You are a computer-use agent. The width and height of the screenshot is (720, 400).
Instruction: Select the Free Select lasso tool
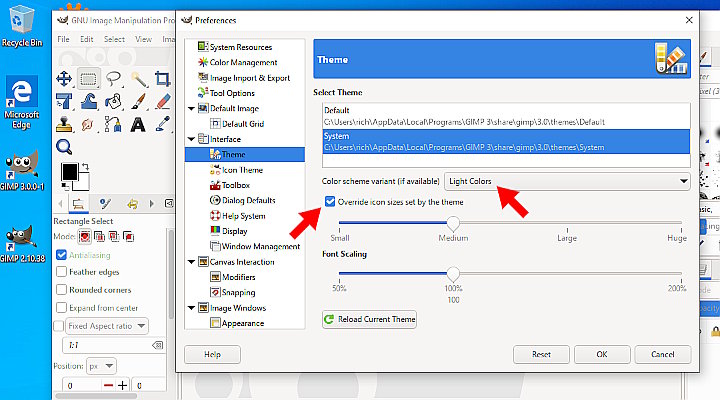click(113, 79)
